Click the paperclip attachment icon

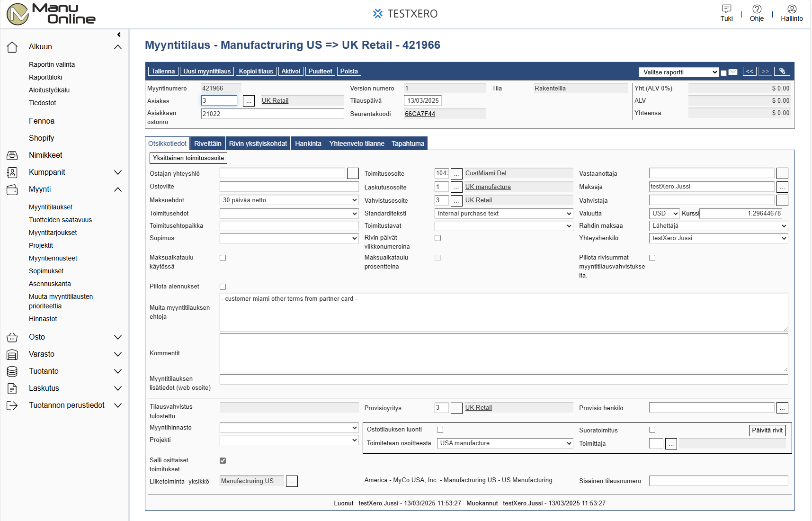pyautogui.click(x=782, y=72)
